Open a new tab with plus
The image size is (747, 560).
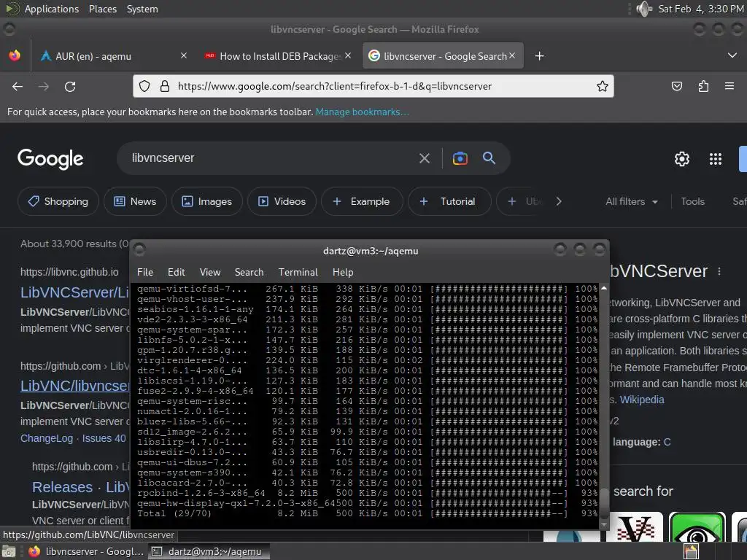[539, 56]
